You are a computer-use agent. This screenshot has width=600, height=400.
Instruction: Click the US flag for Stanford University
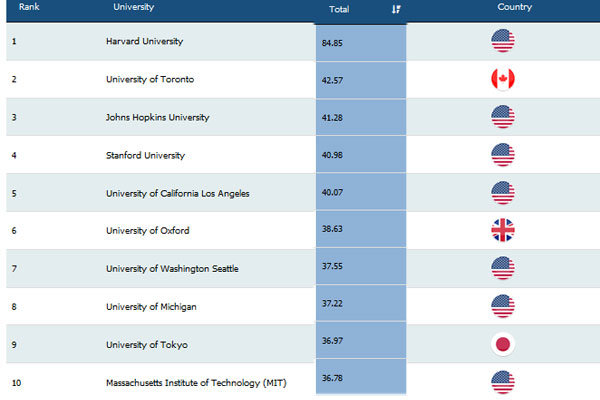pos(503,155)
